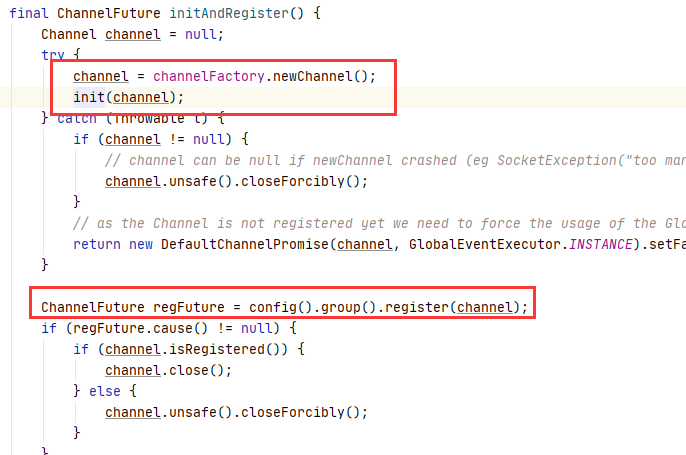Click the initAndRegister method name
Viewport: 686px width, 455px height.
click(x=229, y=13)
